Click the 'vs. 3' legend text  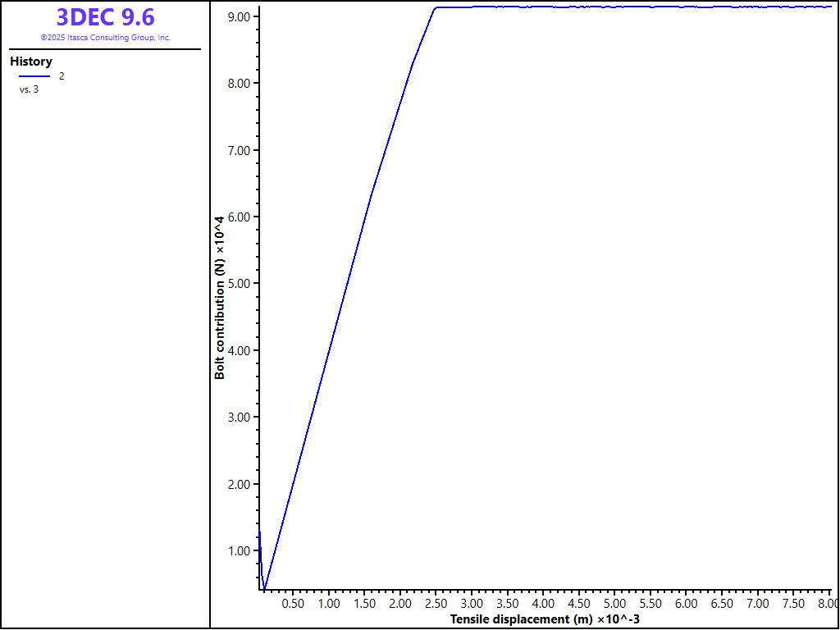pos(29,89)
